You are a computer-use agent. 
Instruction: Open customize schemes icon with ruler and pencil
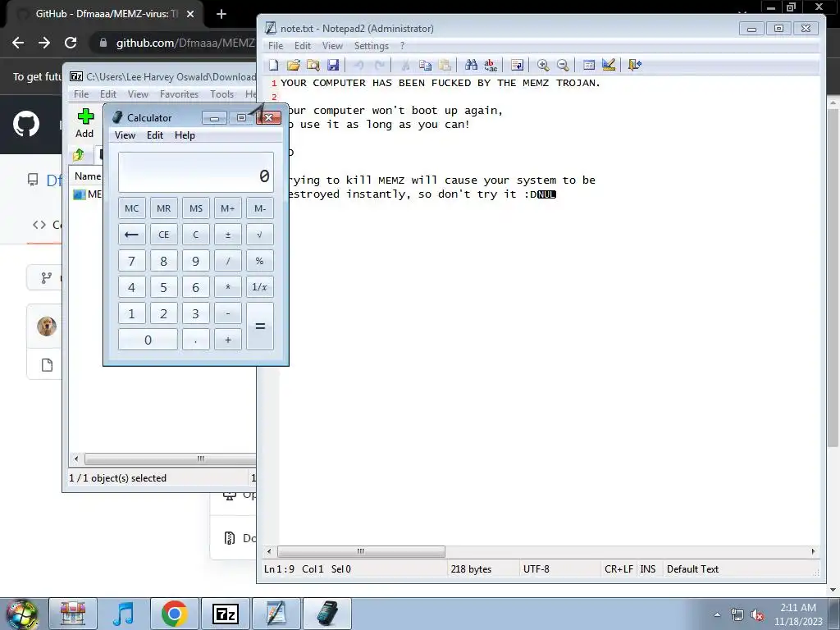point(609,65)
